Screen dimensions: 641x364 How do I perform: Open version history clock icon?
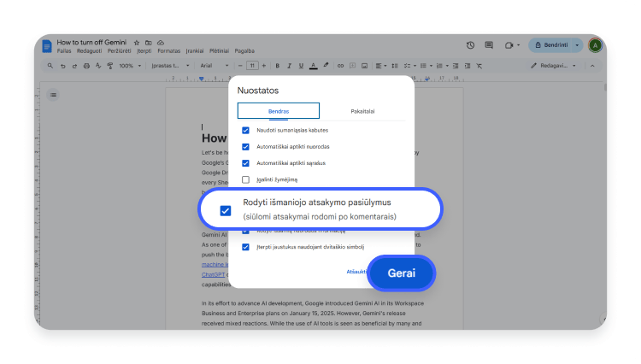pyautogui.click(x=471, y=45)
